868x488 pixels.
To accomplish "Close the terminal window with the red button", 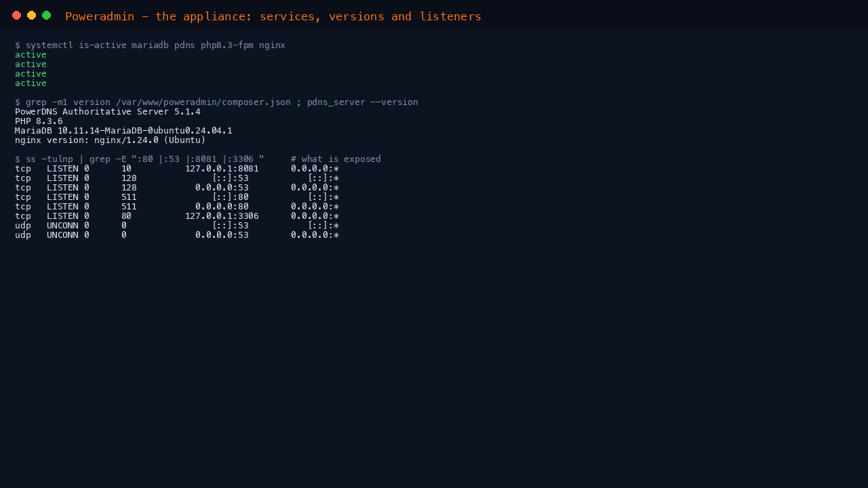I will coord(16,16).
